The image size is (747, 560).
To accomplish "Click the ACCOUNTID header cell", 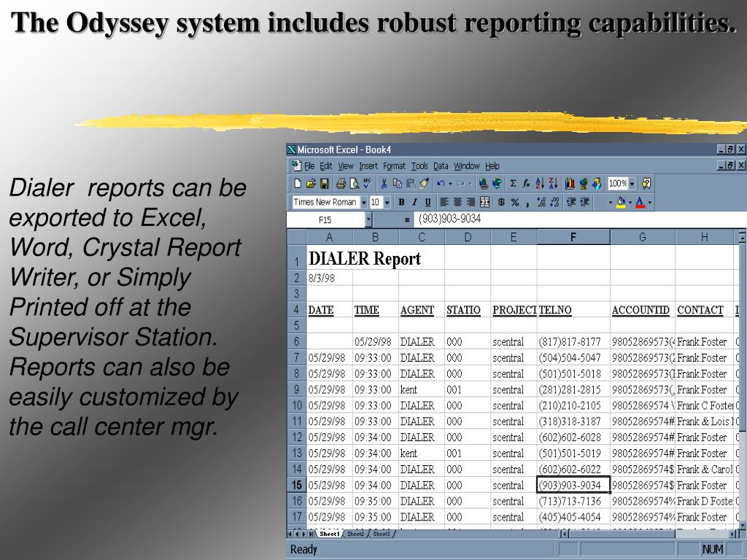I will coord(642,310).
